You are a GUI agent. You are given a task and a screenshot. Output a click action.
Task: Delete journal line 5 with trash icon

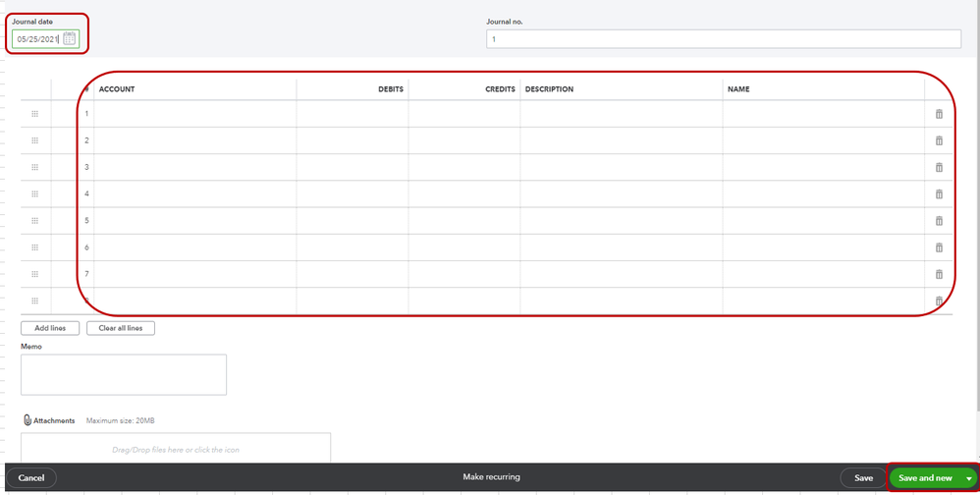939,221
